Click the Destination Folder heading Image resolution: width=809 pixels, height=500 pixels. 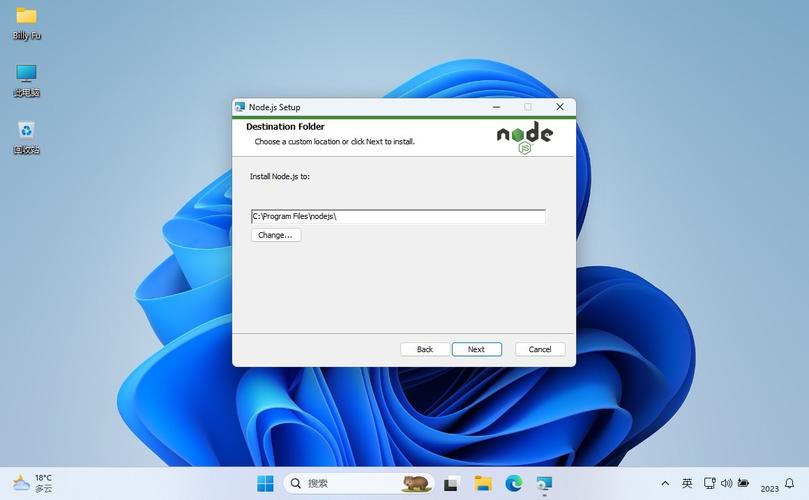pos(285,126)
